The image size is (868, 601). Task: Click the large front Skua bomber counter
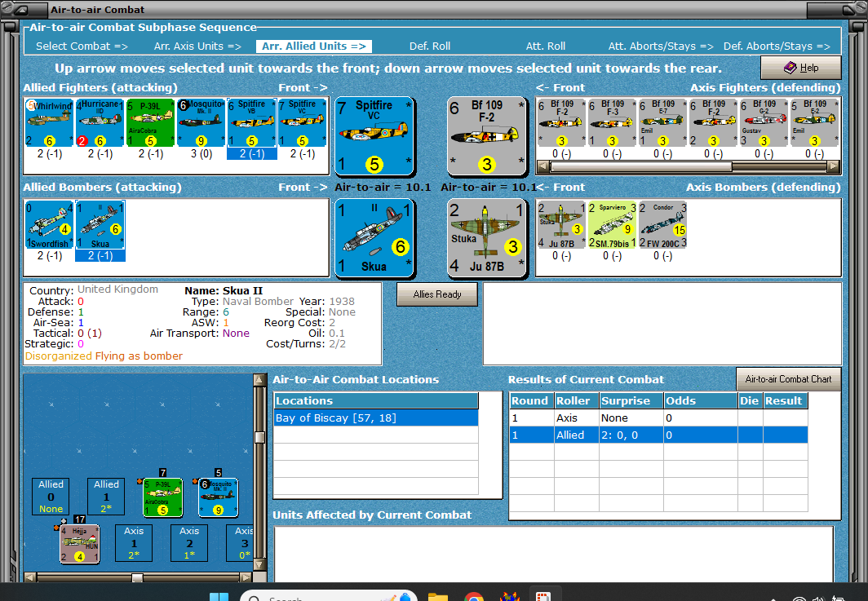point(374,238)
